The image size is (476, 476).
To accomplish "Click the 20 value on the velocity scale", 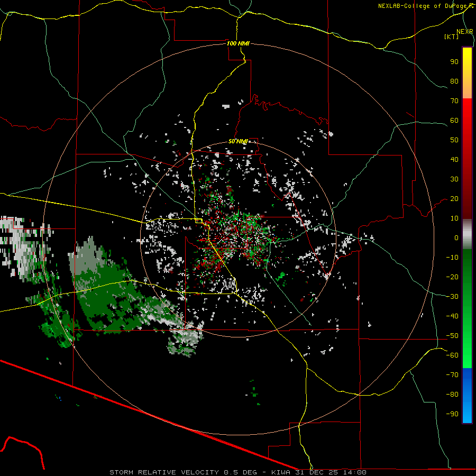I will pyautogui.click(x=454, y=199).
